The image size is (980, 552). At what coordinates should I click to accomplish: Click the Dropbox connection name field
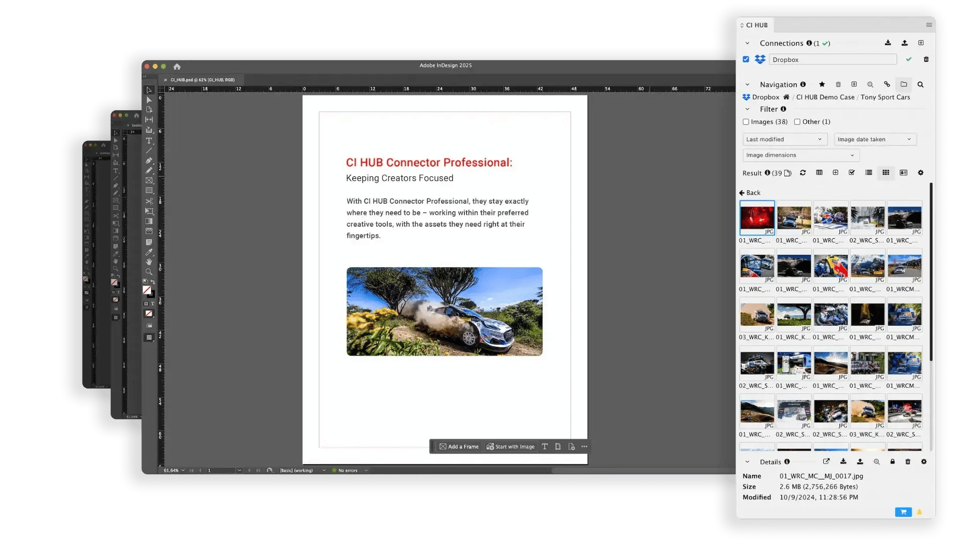click(832, 60)
